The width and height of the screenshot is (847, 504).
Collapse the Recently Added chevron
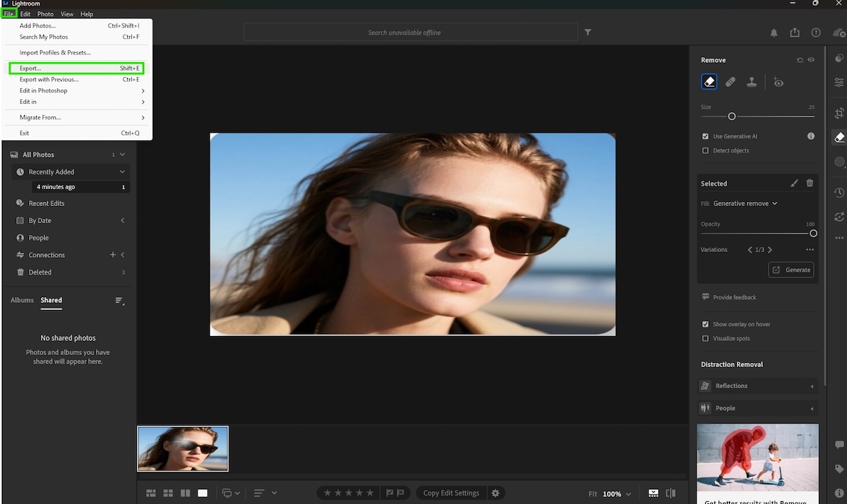point(122,172)
